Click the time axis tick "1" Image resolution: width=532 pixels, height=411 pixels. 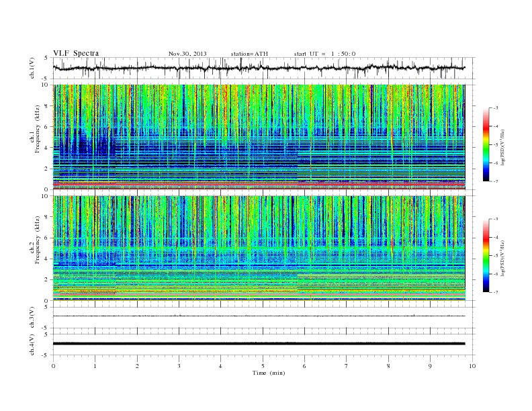click(95, 366)
